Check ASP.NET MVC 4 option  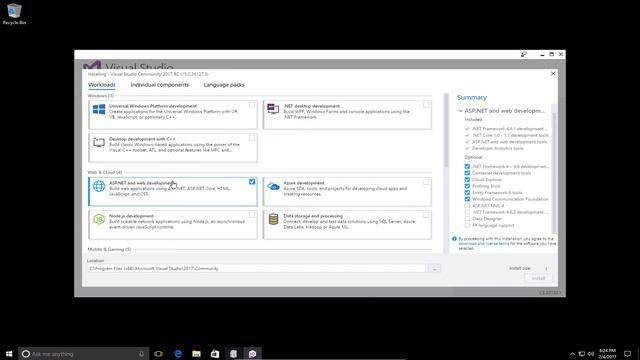tap(467, 206)
